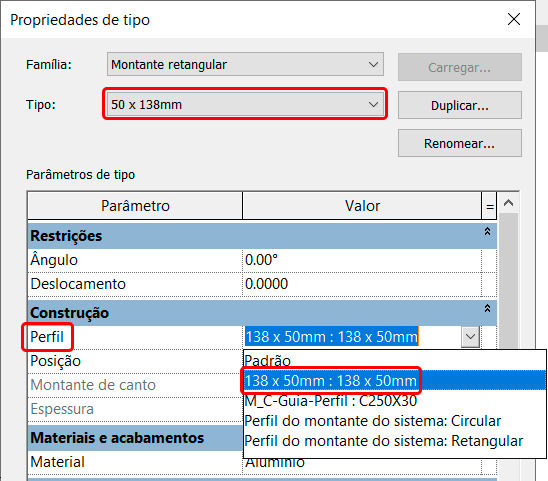
Task: Click the Duplicar... button
Action: pyautogui.click(x=460, y=105)
